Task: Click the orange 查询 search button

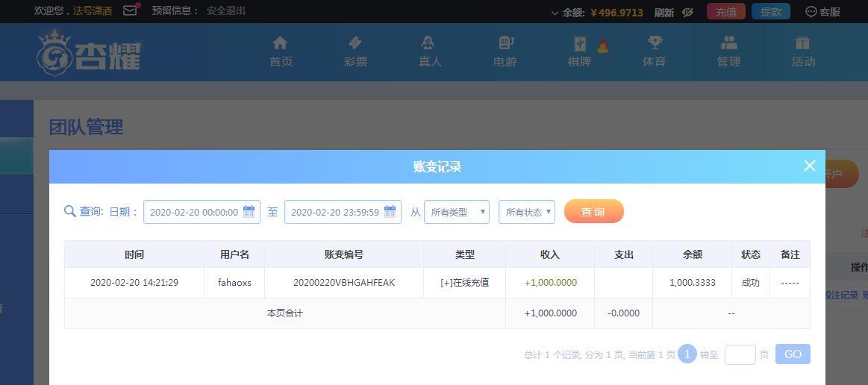Action: coord(594,211)
